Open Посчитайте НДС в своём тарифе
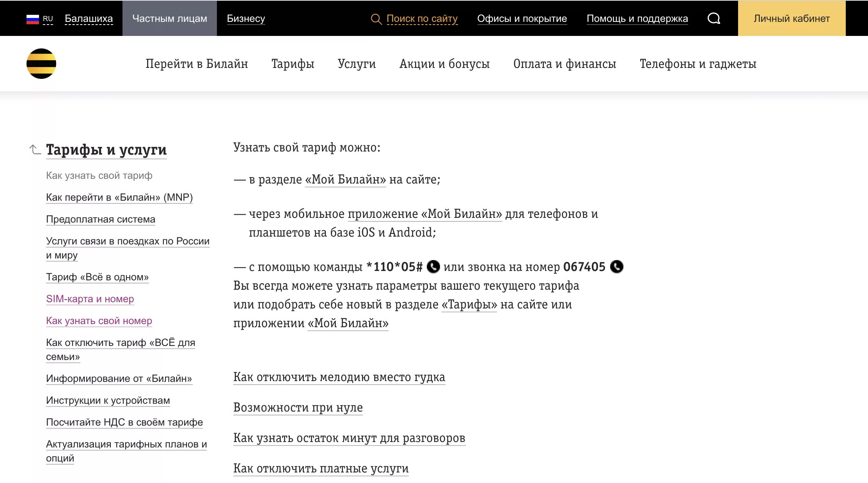Viewport: 868px width, 483px height. coord(124,422)
